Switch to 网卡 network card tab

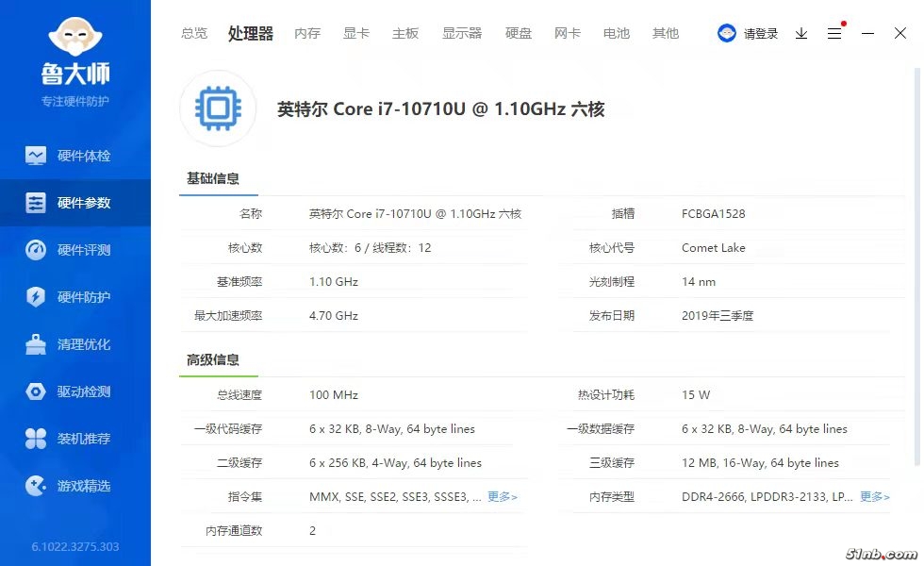[x=568, y=33]
